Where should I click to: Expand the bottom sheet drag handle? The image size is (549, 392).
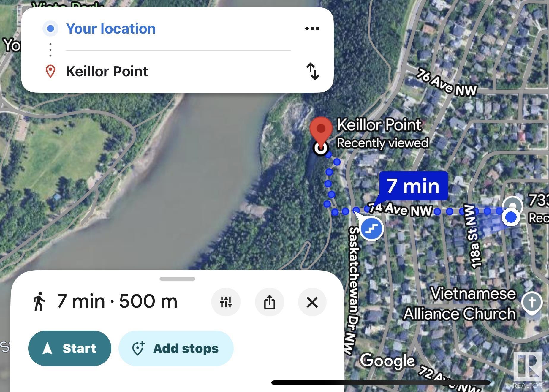(177, 279)
